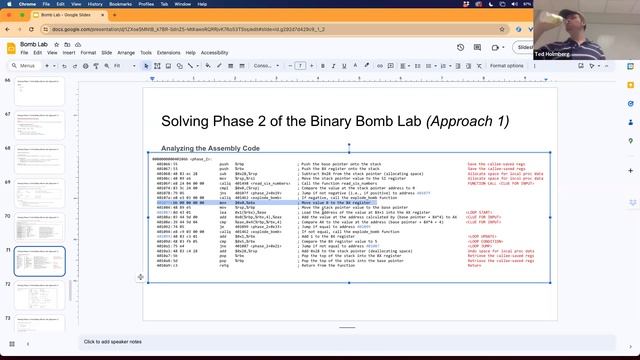Click the New slide plus button

(47, 66)
